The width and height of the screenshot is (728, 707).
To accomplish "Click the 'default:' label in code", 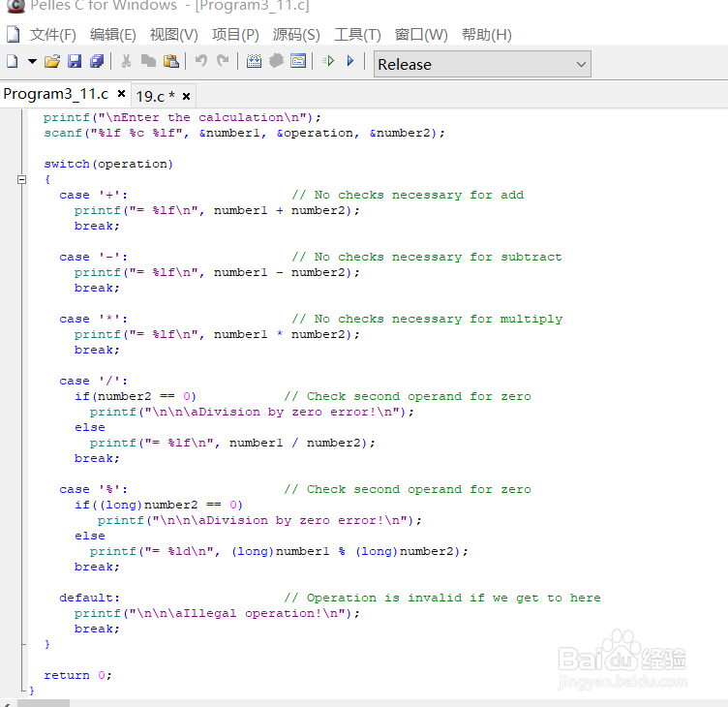I will point(90,598).
